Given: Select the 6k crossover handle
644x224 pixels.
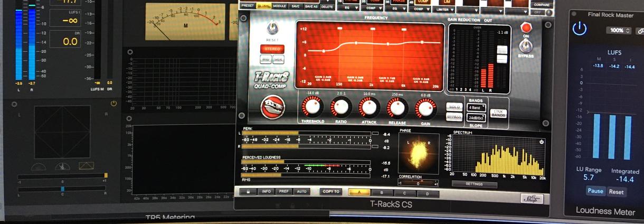Looking at the screenshot, I should pyautogui.click(x=404, y=29).
